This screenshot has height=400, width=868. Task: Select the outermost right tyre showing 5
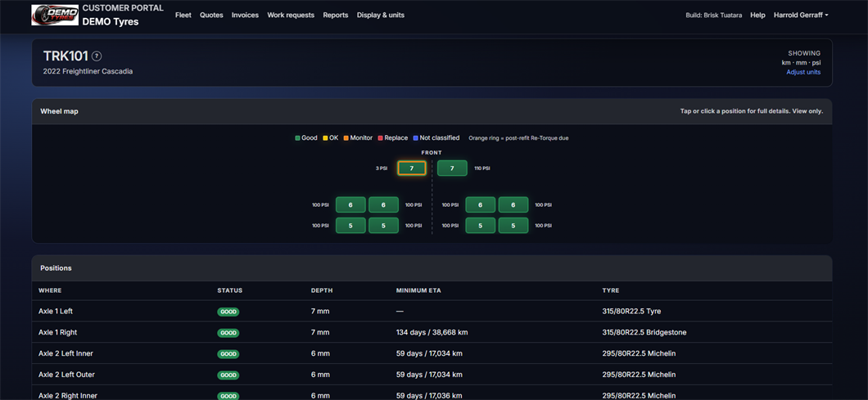click(x=513, y=225)
